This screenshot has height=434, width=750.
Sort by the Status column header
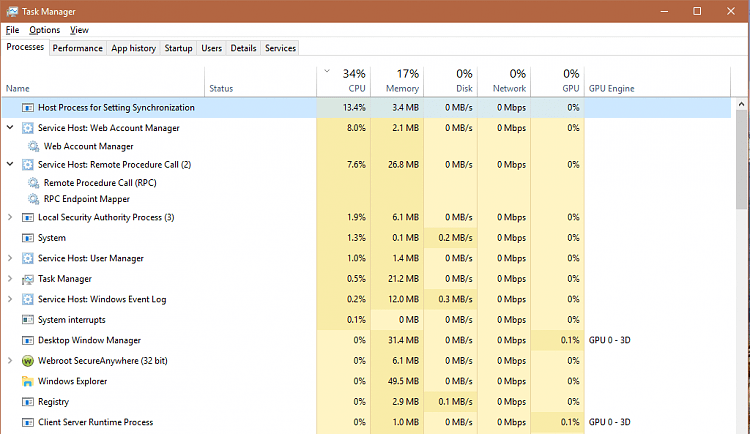point(261,81)
